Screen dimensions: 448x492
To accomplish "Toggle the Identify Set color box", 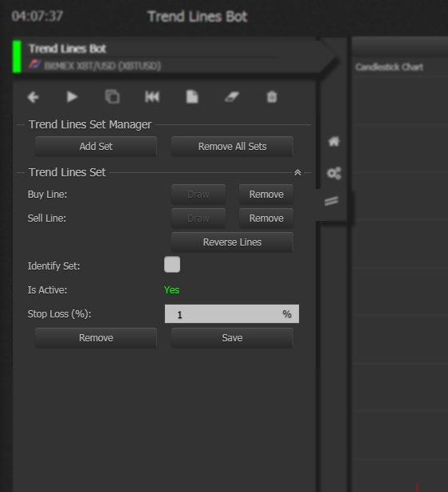I will click(x=172, y=264).
